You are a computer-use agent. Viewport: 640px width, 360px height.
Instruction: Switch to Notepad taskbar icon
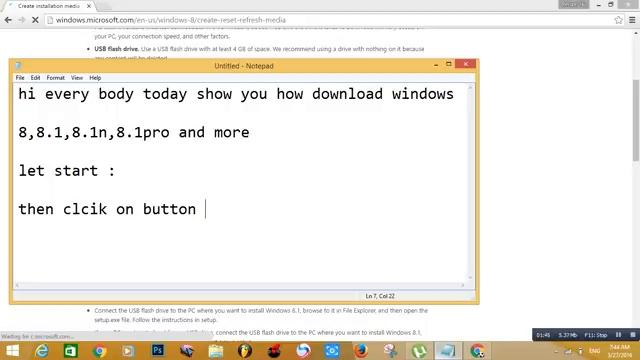[x=448, y=351]
